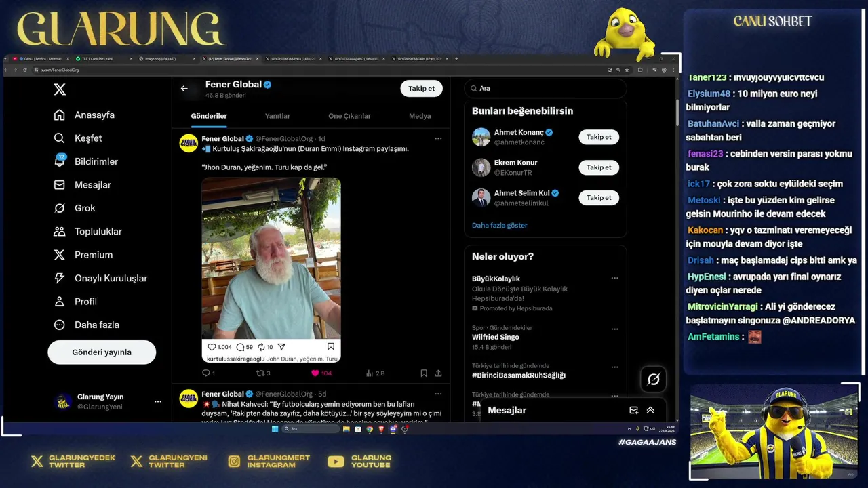The image size is (868, 488).
Task: Open Brave browser from the taskbar
Action: click(381, 429)
